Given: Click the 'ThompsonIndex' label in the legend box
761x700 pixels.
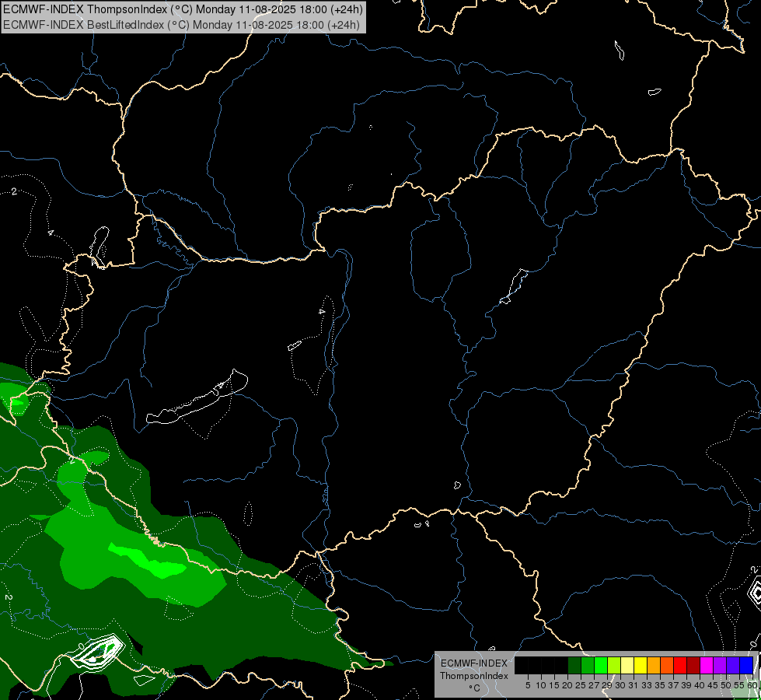Looking at the screenshot, I should coord(474,676).
